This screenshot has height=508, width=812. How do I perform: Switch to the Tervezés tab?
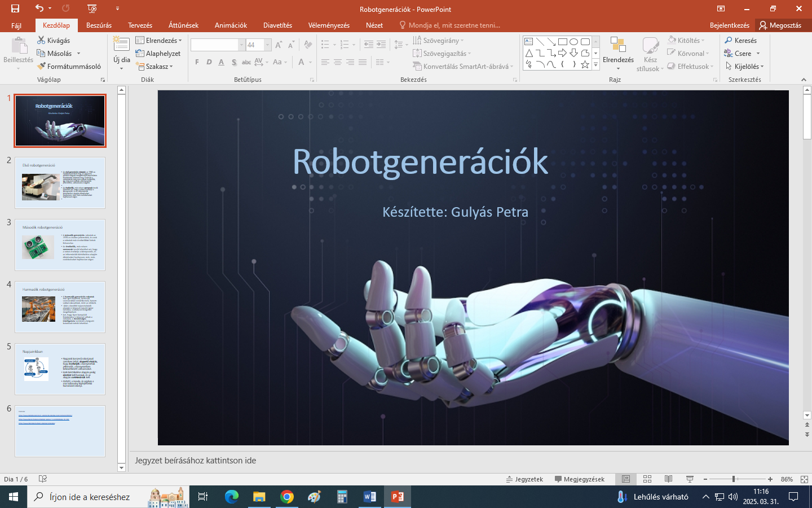pos(140,25)
